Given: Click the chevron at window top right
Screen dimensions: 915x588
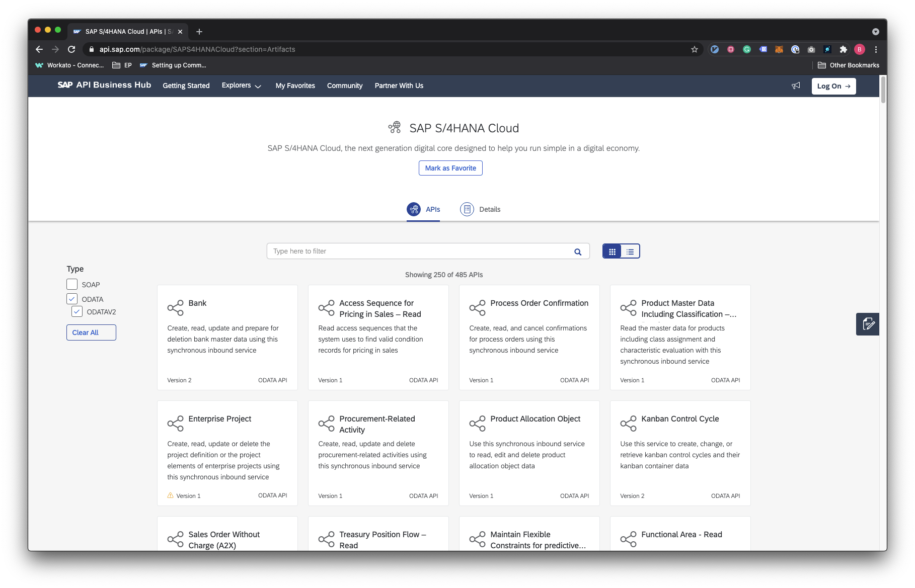Looking at the screenshot, I should click(x=875, y=31).
